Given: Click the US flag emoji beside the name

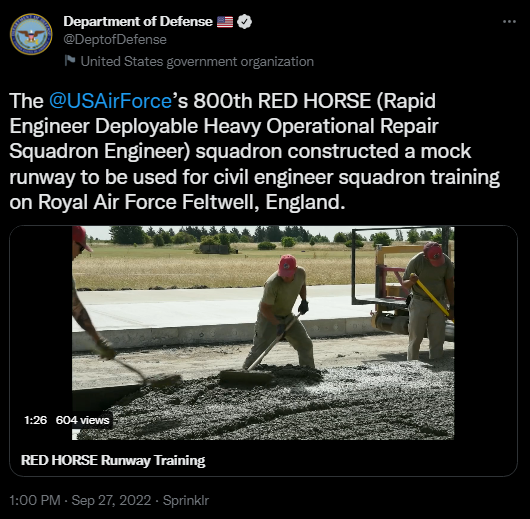Looking at the screenshot, I should (225, 22).
